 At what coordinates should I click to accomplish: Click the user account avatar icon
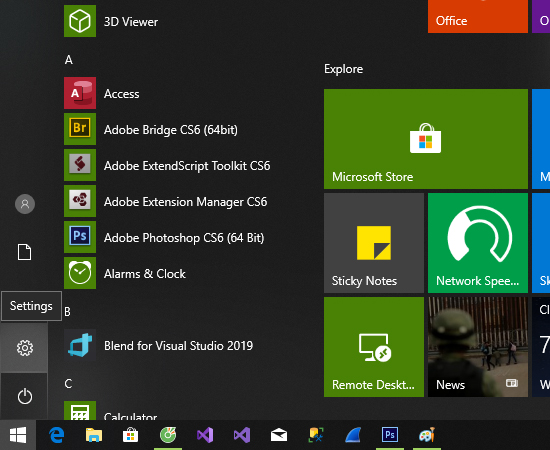coord(25,204)
